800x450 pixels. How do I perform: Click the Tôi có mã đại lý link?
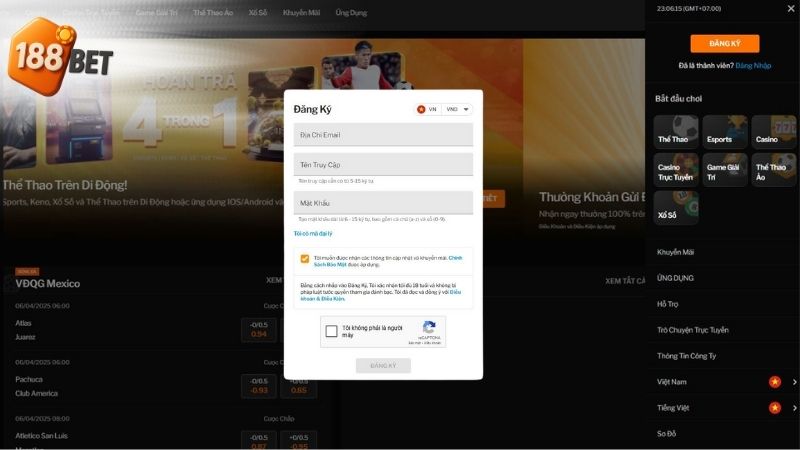click(x=313, y=234)
